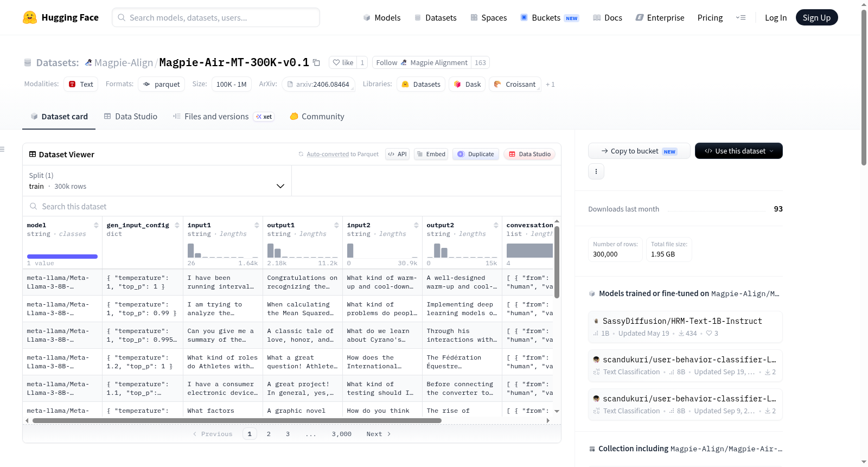The width and height of the screenshot is (868, 467).
Task: Click the Sign Up button
Action: point(816,17)
